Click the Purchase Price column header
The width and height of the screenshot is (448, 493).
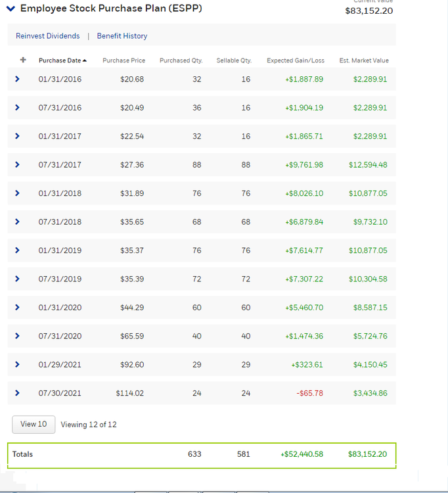click(x=123, y=60)
